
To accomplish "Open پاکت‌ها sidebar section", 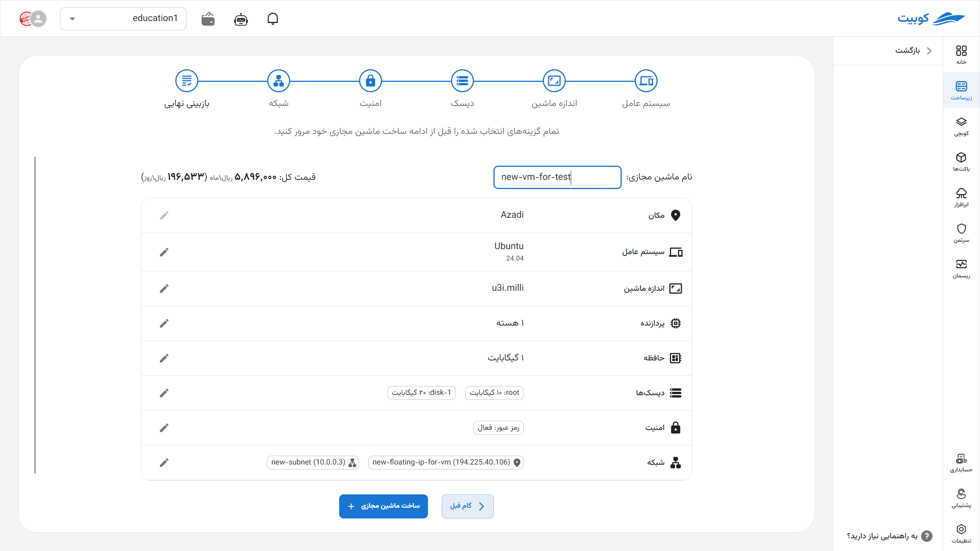I will (961, 162).
